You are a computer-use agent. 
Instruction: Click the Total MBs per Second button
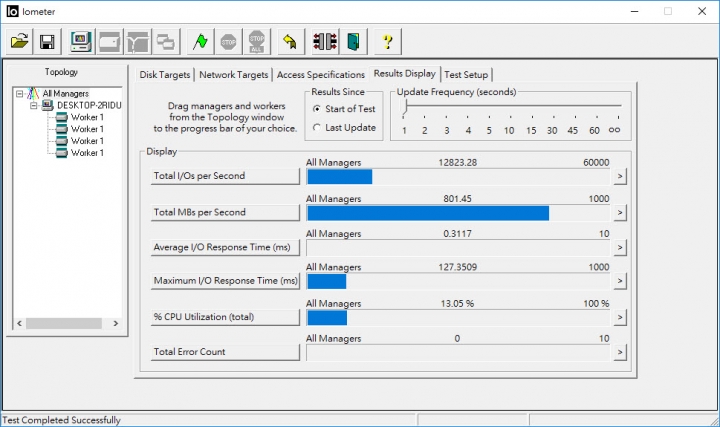click(x=225, y=213)
